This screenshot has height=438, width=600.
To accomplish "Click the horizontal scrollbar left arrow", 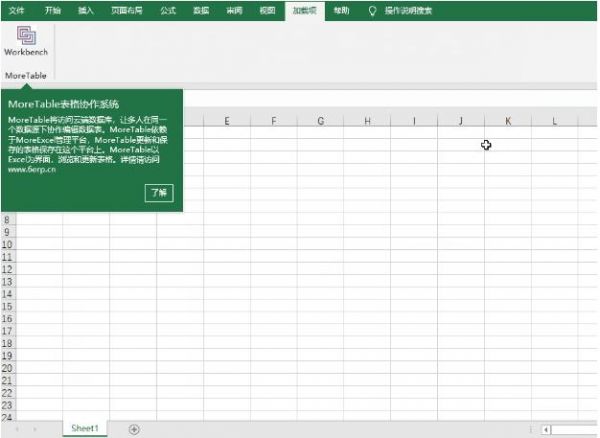I will 546,430.
